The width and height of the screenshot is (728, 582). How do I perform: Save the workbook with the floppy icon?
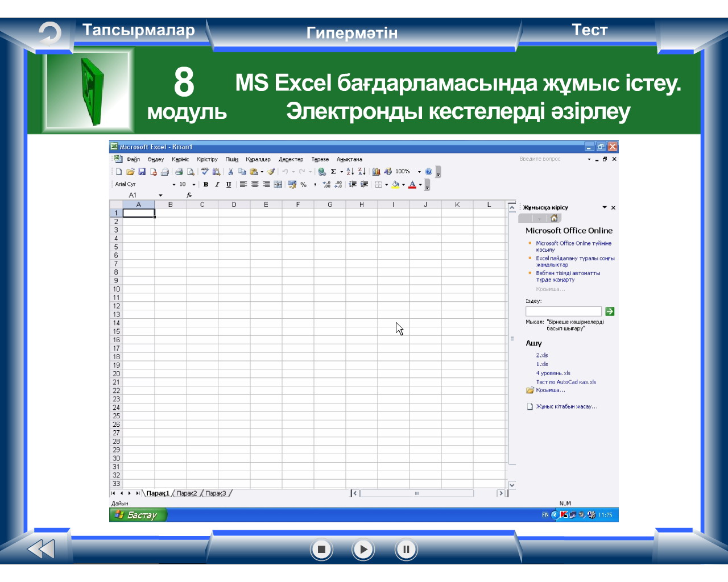142,172
